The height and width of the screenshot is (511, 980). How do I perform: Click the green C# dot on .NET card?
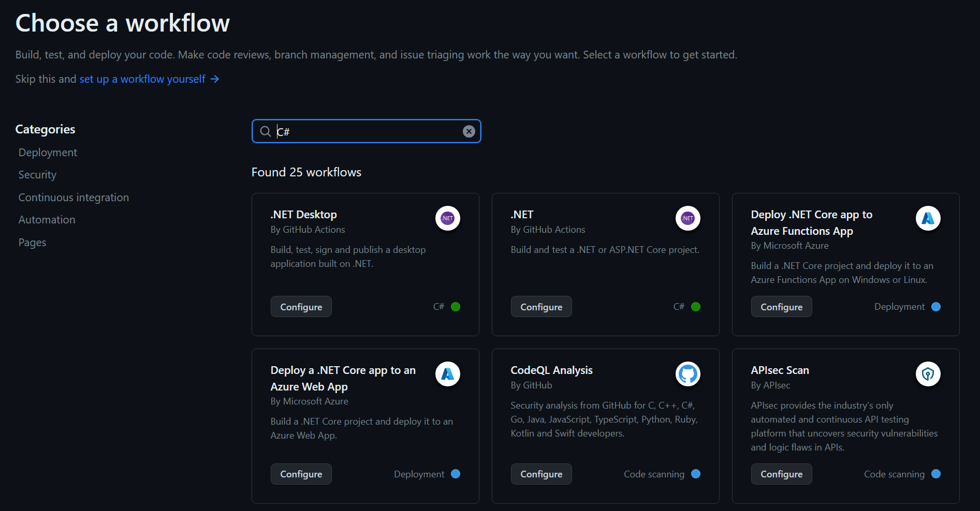(696, 307)
